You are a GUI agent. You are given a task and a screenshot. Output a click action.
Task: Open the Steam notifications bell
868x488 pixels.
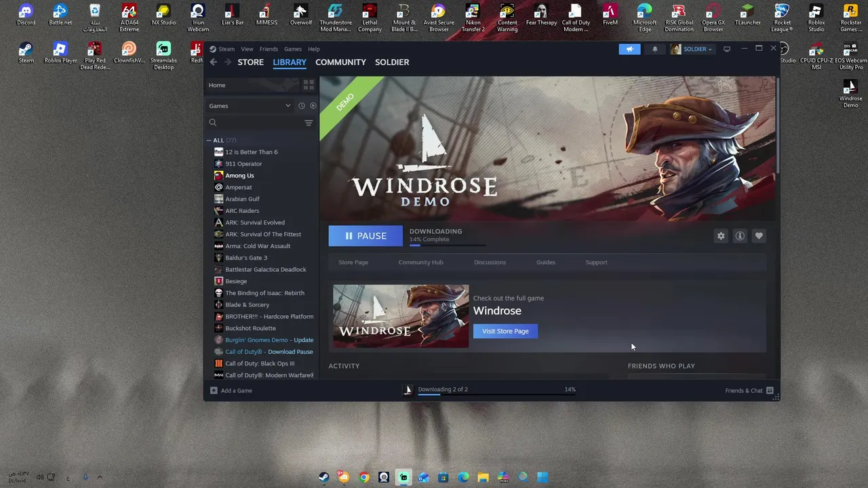point(654,49)
